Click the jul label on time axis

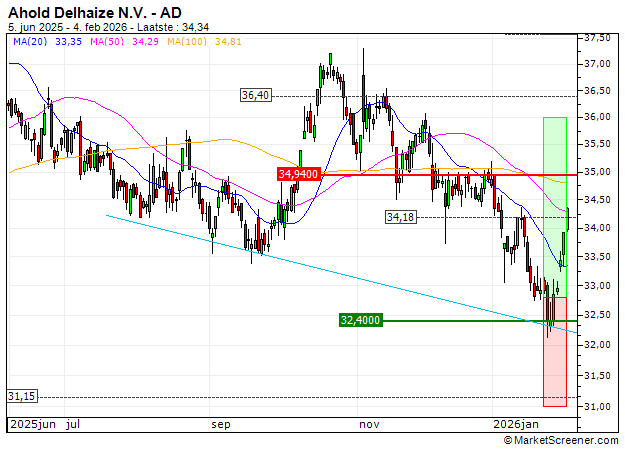coord(72,424)
